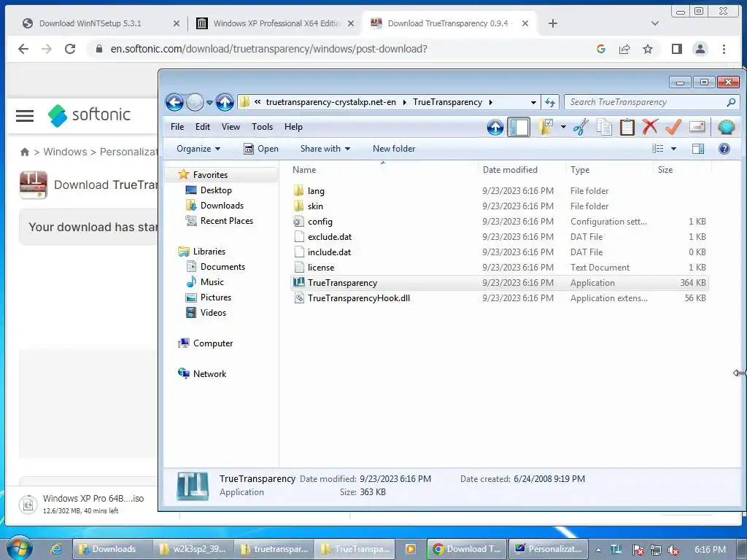Click the Up arrow beside address bar
This screenshot has height=560, width=747.
pos(225,102)
